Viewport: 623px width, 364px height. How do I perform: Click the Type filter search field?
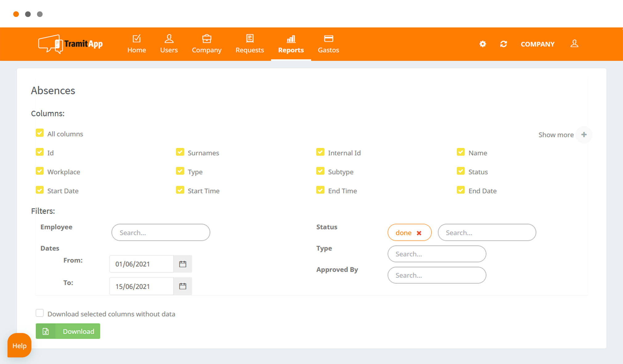(437, 254)
